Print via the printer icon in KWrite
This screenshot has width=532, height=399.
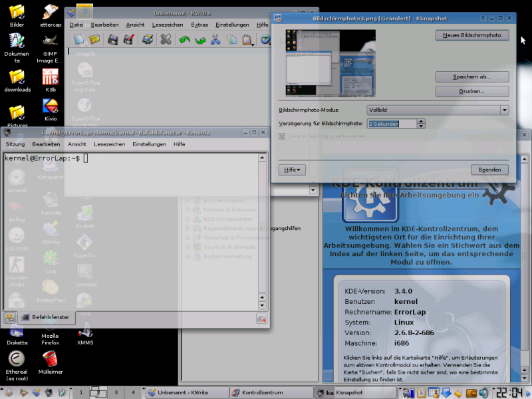click(x=149, y=39)
